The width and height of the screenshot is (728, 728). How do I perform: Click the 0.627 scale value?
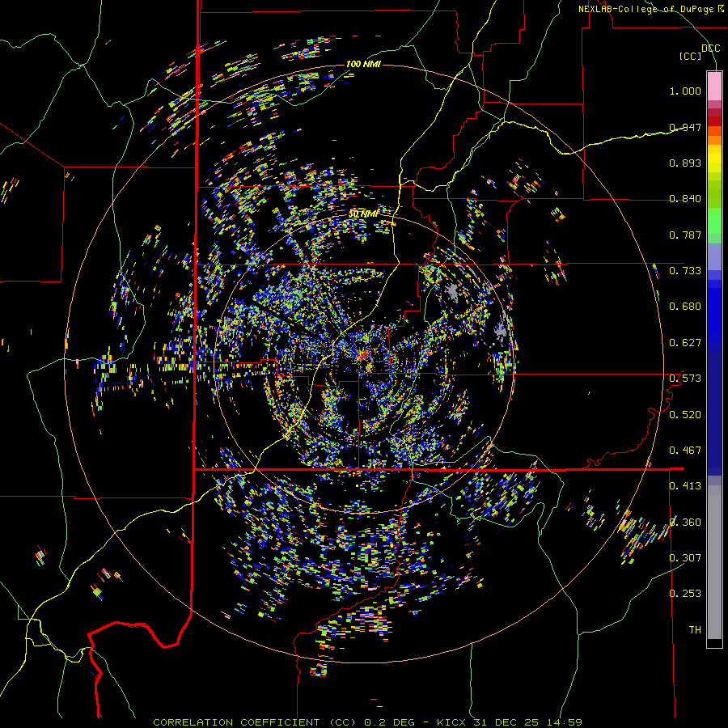pyautogui.click(x=685, y=343)
